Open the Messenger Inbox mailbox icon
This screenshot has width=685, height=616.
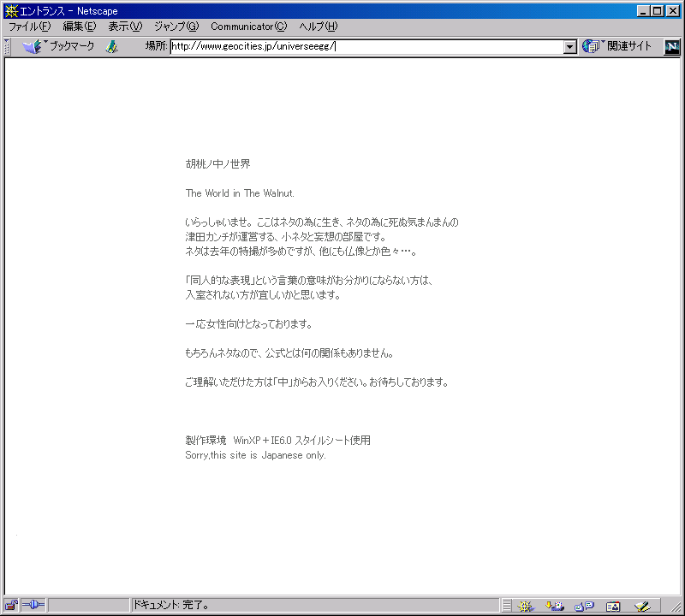pos(554,606)
